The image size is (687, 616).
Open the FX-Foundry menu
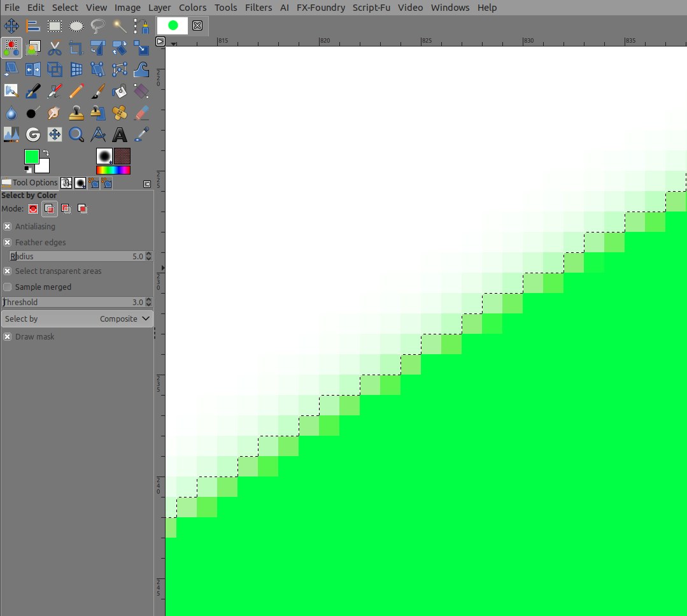tap(321, 8)
